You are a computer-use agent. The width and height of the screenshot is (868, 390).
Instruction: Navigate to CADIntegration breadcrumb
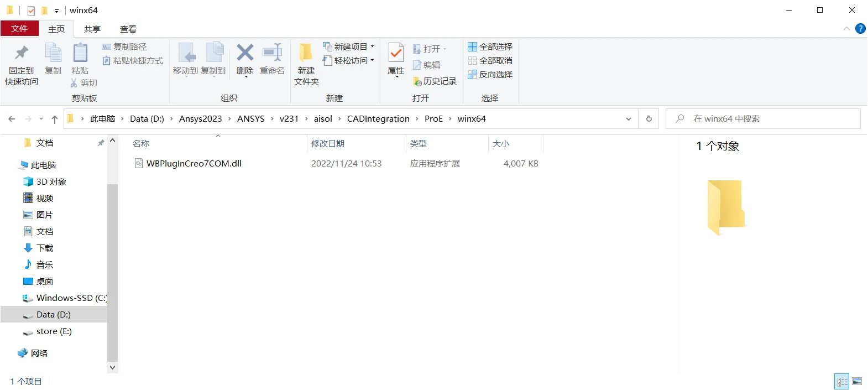[378, 119]
